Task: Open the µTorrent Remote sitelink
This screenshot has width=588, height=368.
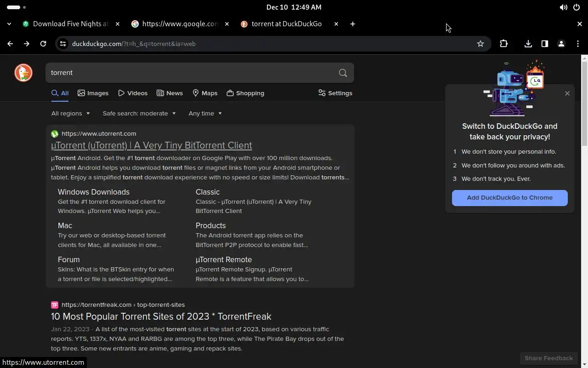Action: 224,259
